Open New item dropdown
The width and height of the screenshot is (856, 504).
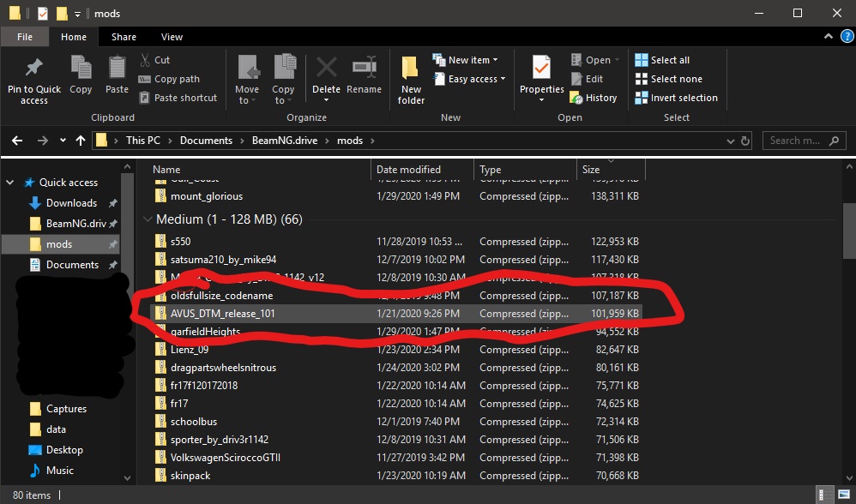pos(465,60)
